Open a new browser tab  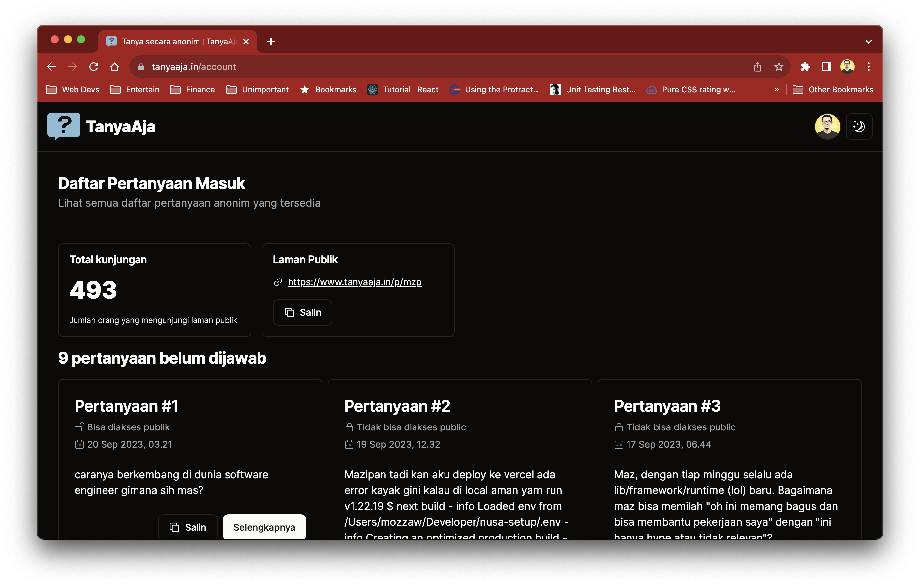pos(271,42)
